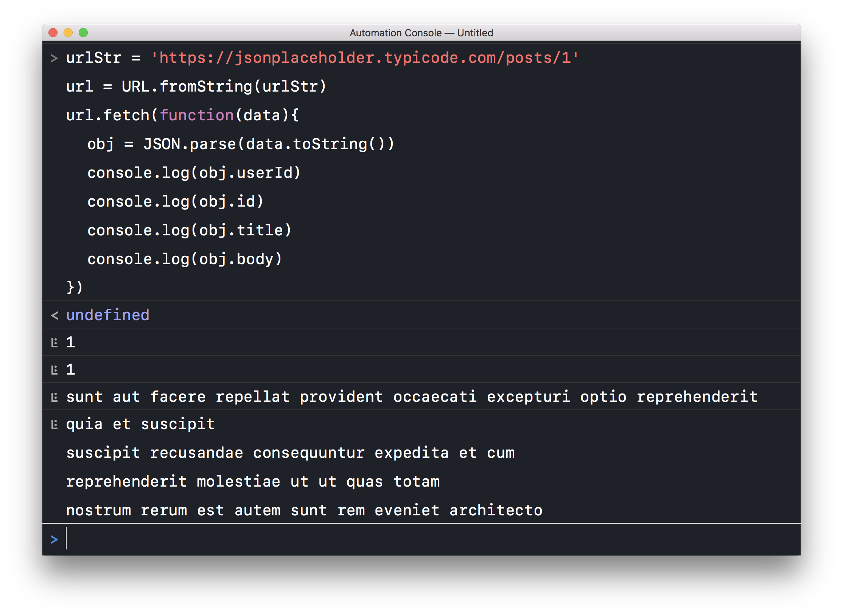843x616 pixels.
Task: Click the gray prompt chevron before urlStr
Action: click(54, 58)
